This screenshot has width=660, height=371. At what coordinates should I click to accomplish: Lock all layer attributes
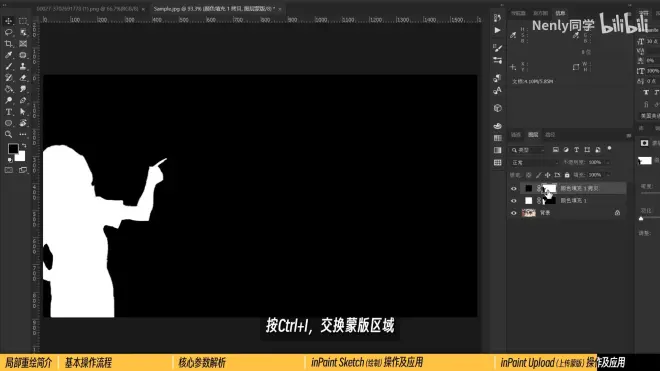pyautogui.click(x=567, y=175)
